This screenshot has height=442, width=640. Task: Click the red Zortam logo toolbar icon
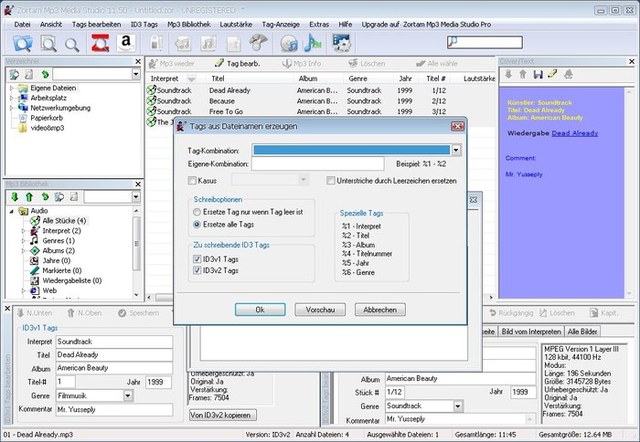tap(100, 42)
